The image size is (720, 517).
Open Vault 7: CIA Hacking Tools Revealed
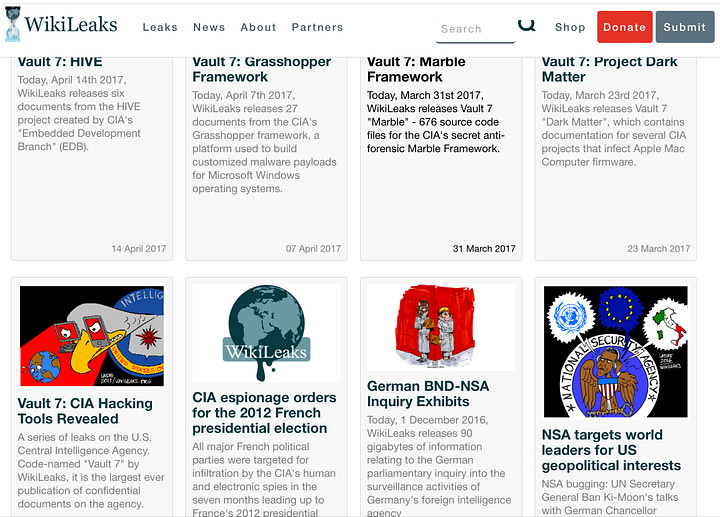tap(85, 411)
